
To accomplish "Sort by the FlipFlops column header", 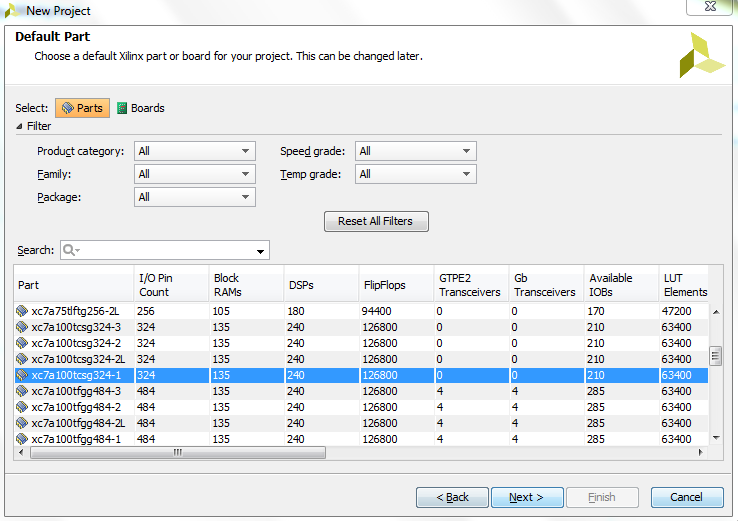I will click(x=396, y=284).
